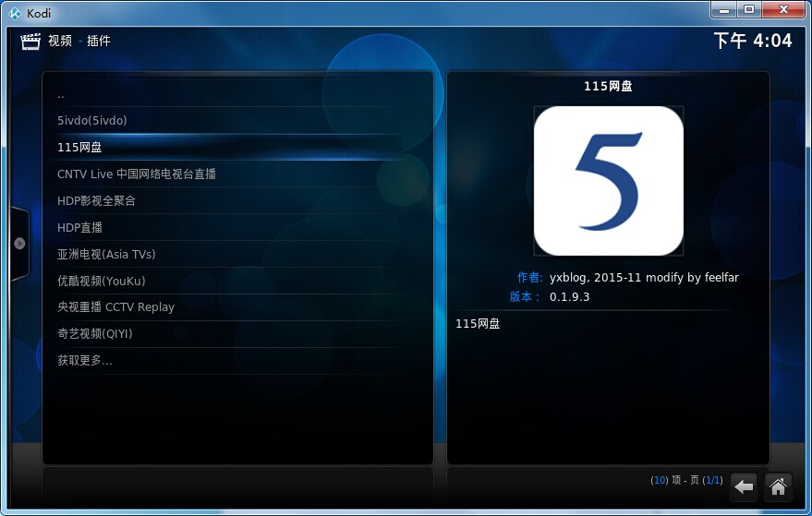
Task: Open the 5ivdo(5ivdo) addon
Action: click(91, 121)
